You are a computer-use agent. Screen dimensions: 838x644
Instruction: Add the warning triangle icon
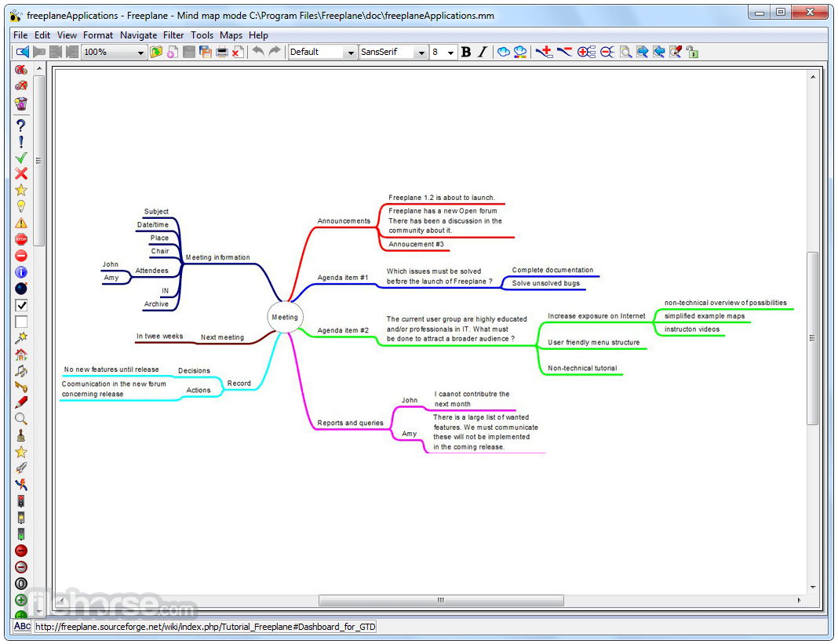(x=21, y=223)
